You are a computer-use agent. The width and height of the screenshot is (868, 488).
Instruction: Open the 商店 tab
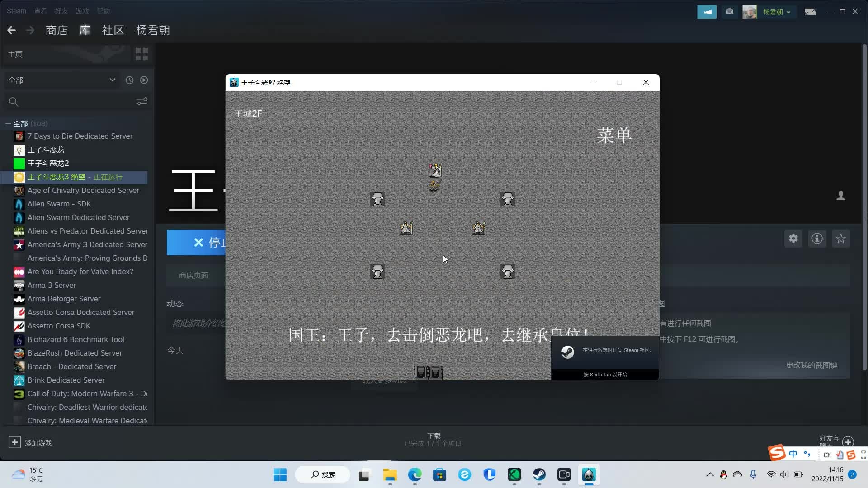57,30
